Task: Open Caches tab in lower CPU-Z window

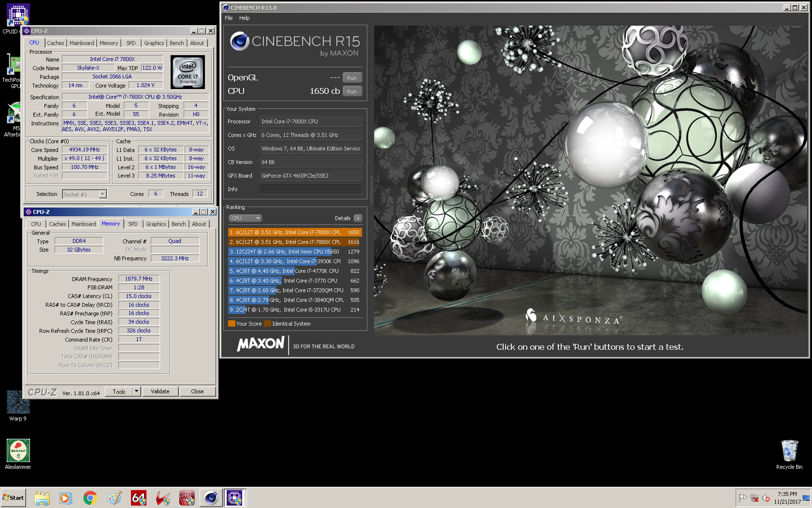Action: [x=58, y=224]
